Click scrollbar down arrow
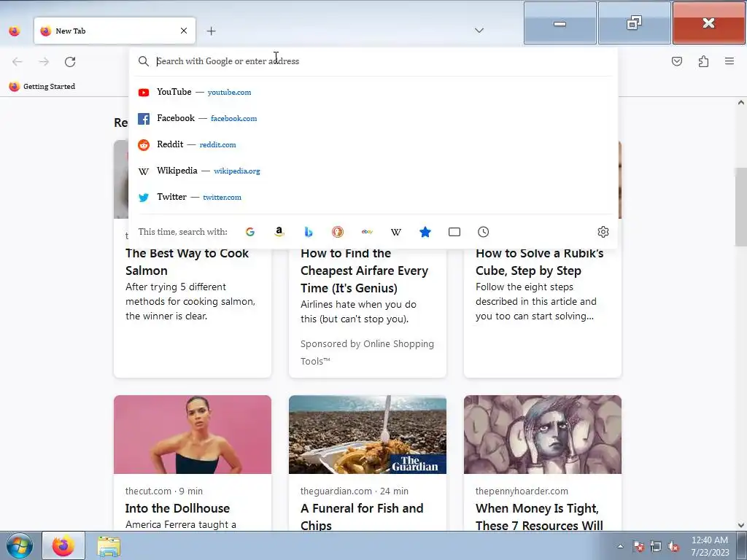The image size is (747, 560). [741, 525]
